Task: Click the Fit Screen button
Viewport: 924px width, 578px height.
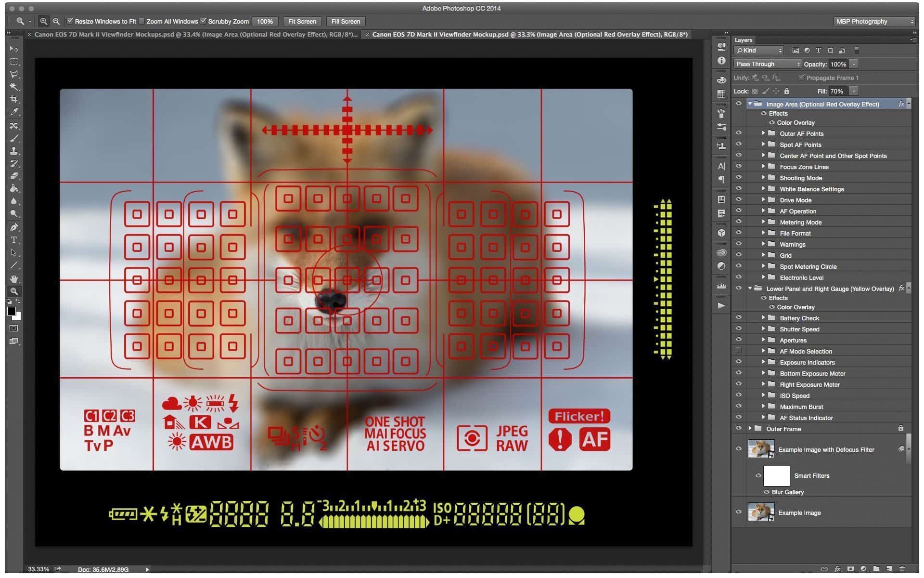Action: coord(302,22)
